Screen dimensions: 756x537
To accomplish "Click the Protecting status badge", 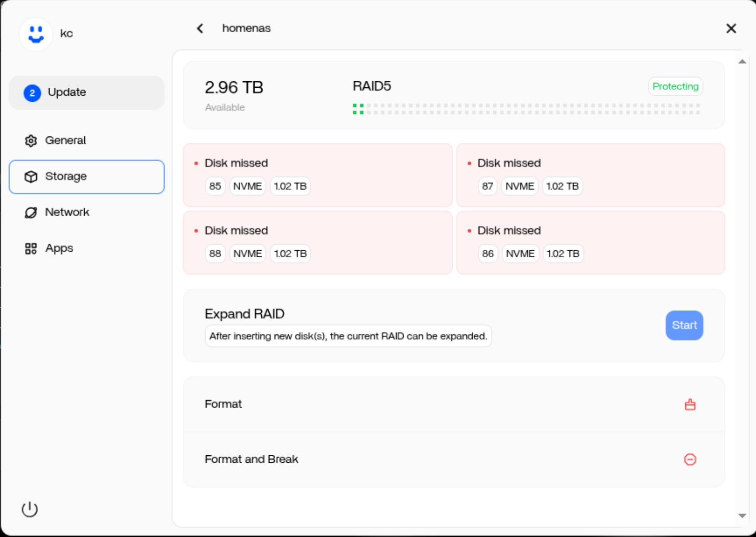I will pos(675,86).
